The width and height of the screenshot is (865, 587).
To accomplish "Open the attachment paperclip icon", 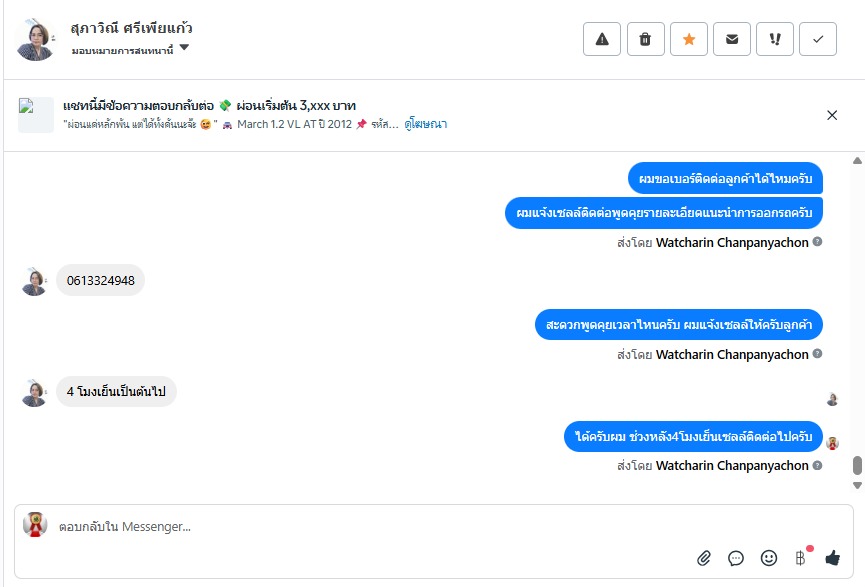I will pyautogui.click(x=703, y=558).
